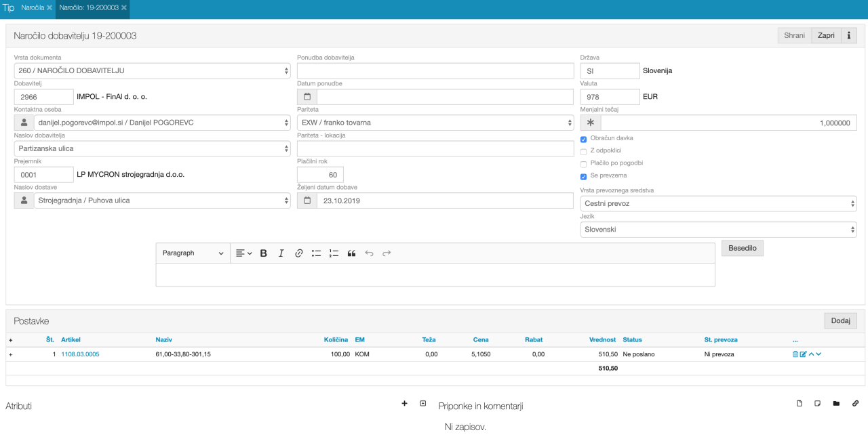Switch to the Naročila tab
868x443 pixels.
coord(33,7)
